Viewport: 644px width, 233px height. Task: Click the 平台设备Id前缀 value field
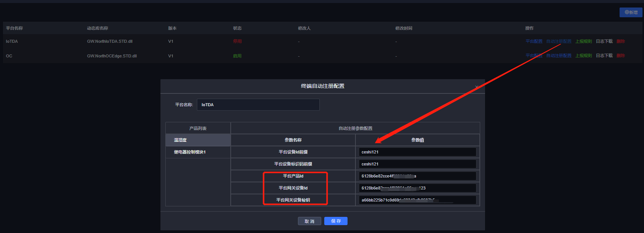pos(417,152)
